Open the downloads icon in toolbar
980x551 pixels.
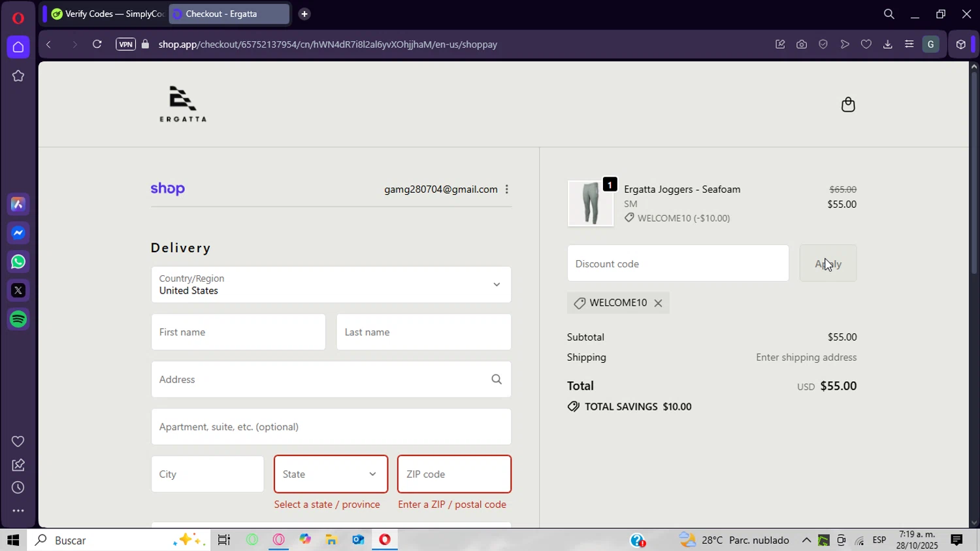[887, 44]
